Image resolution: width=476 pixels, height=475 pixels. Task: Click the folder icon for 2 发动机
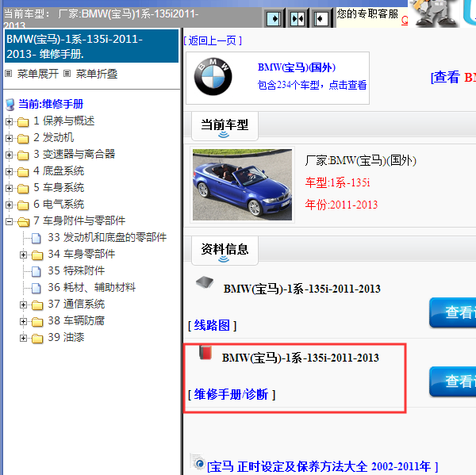coord(23,139)
